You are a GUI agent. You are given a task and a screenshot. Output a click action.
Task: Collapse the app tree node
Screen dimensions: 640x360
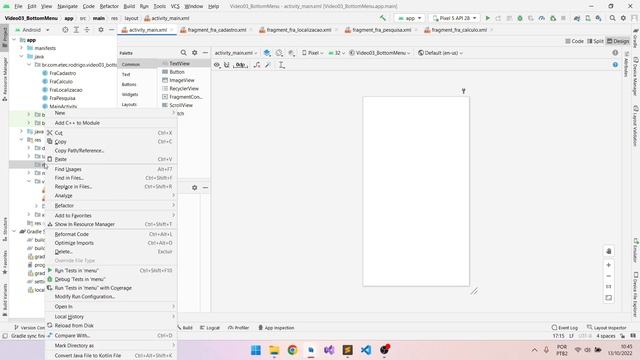[x=14, y=40]
